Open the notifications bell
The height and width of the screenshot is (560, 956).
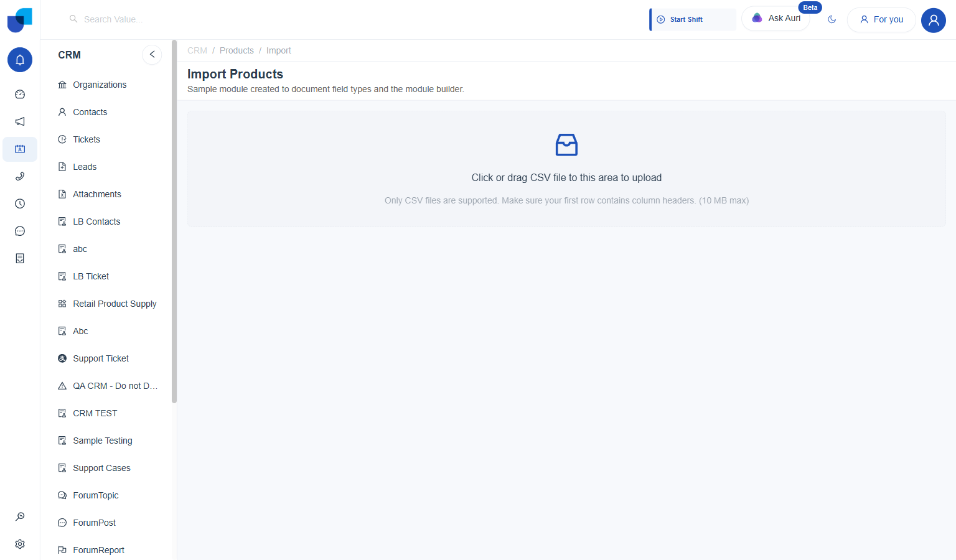pyautogui.click(x=20, y=60)
